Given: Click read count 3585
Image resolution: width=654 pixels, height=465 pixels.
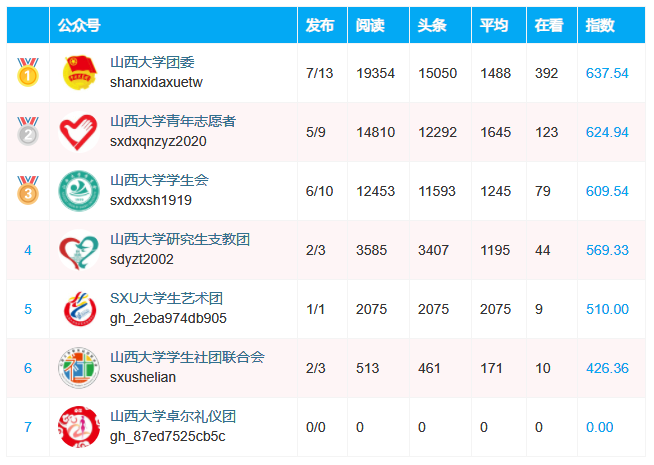Looking at the screenshot, I should click(x=371, y=250).
